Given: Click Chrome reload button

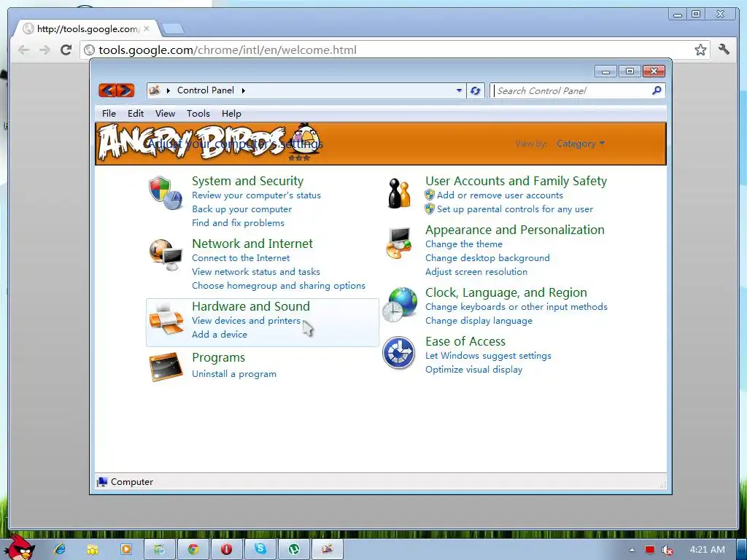Looking at the screenshot, I should click(x=66, y=50).
